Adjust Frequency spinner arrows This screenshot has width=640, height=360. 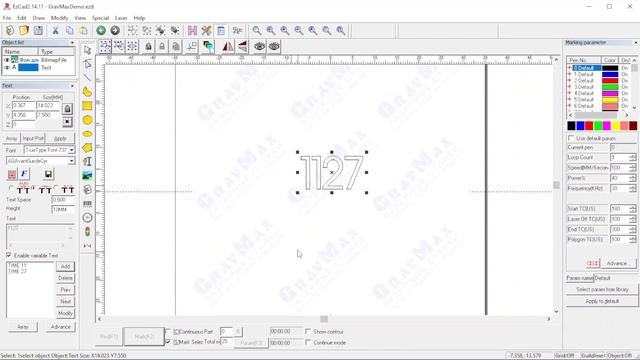(633, 189)
